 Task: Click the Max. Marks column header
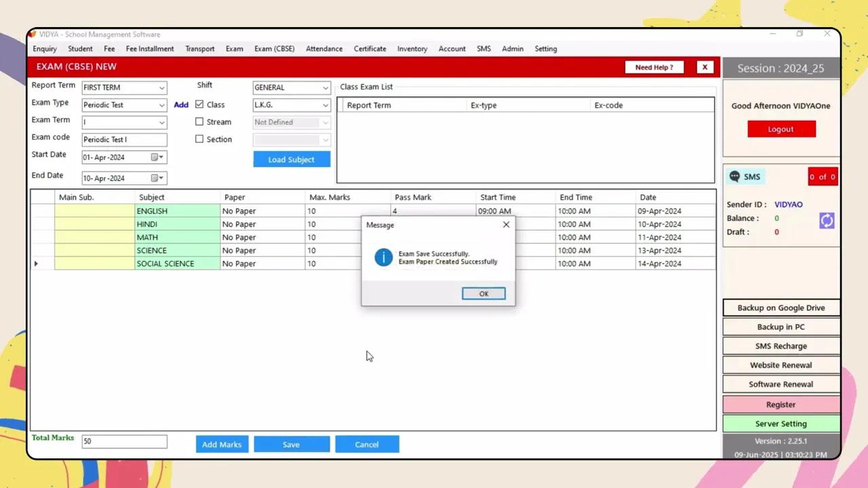(348, 197)
